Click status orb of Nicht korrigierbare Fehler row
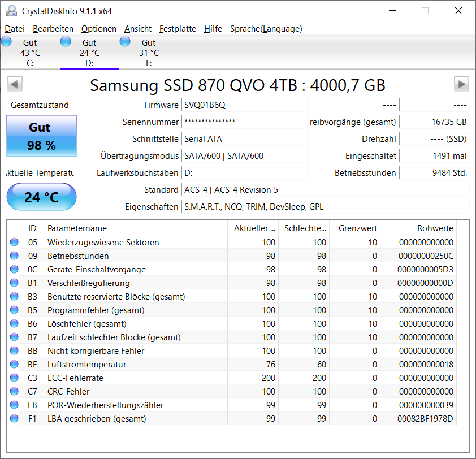476x459 pixels. tap(14, 350)
